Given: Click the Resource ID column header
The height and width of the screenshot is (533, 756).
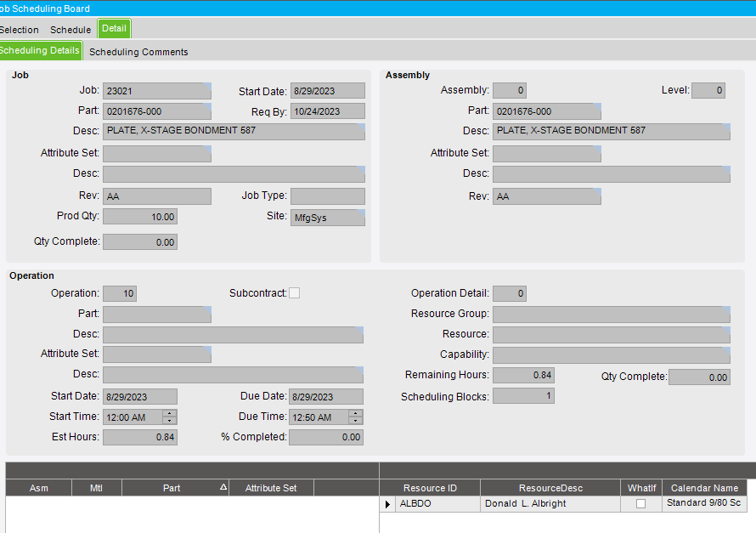Looking at the screenshot, I should coord(430,488).
